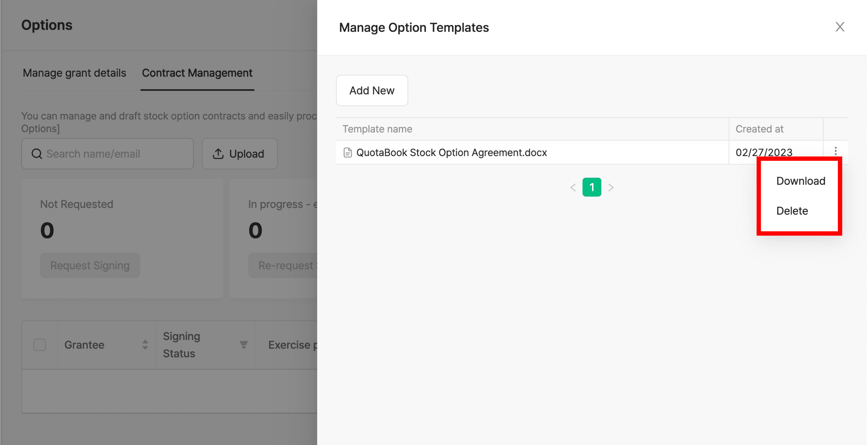Select the Contract Management tab

pos(197,73)
